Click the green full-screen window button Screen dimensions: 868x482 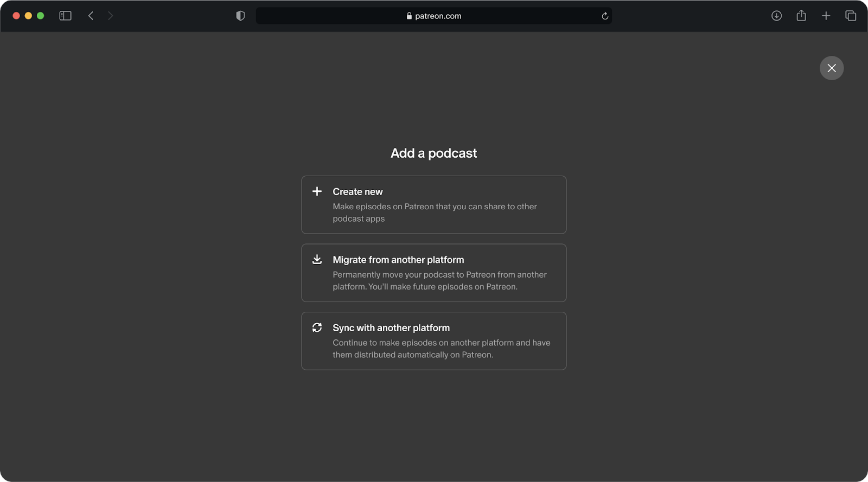coord(40,16)
